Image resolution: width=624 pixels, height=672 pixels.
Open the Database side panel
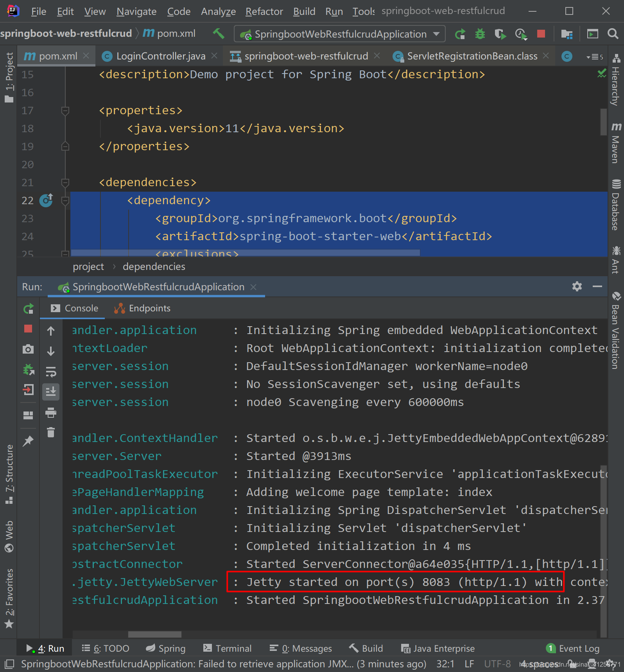click(x=616, y=205)
